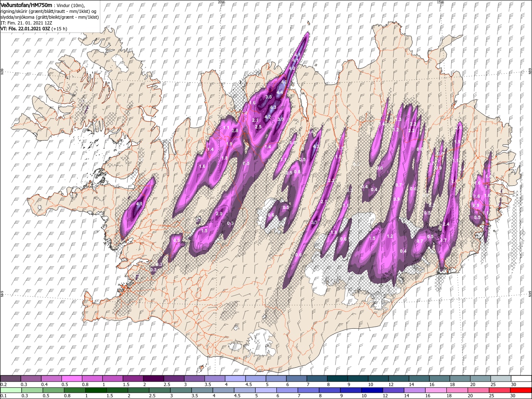
Task: Click the 'IT: Fim. 21. 01. 2021 12Z' line
Action: pos(26,23)
